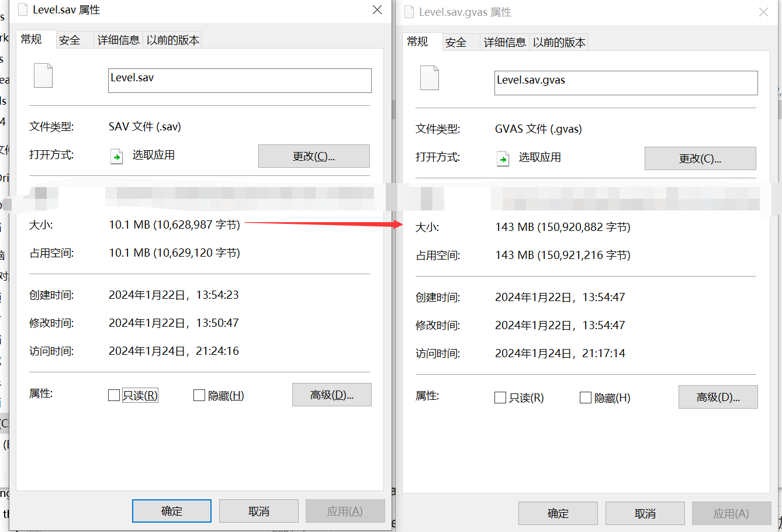
Task: Click 更改(C)... button in Level.sav dialog
Action: tap(314, 156)
